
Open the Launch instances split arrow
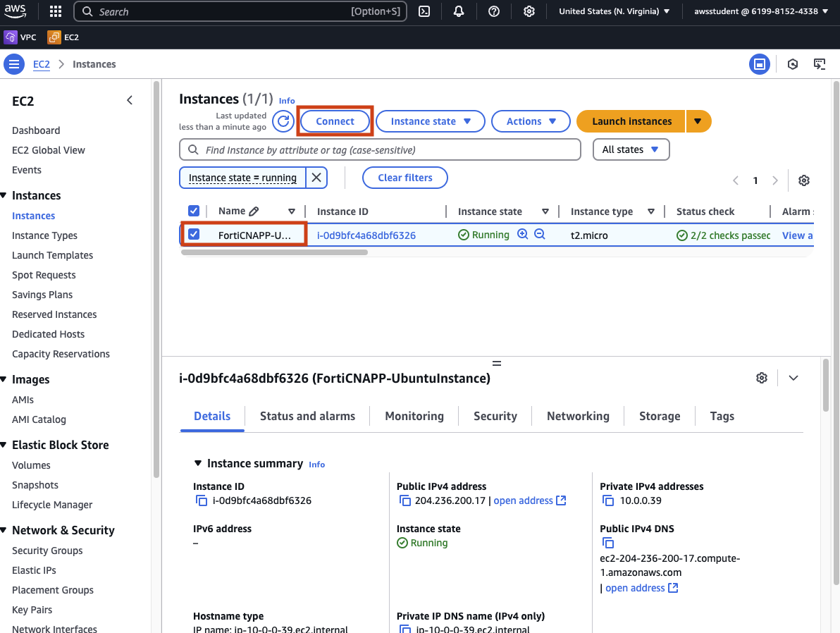coord(698,121)
